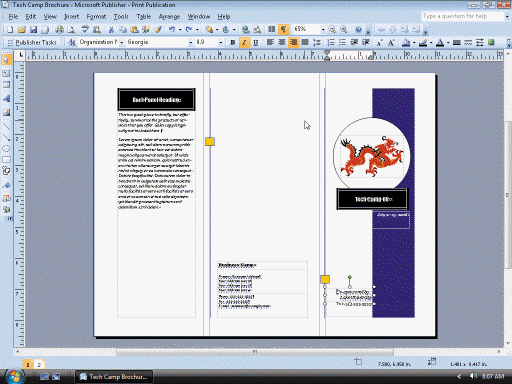The width and height of the screenshot is (512, 384).
Task: Click the Windows Start orb
Action: pos(14,377)
